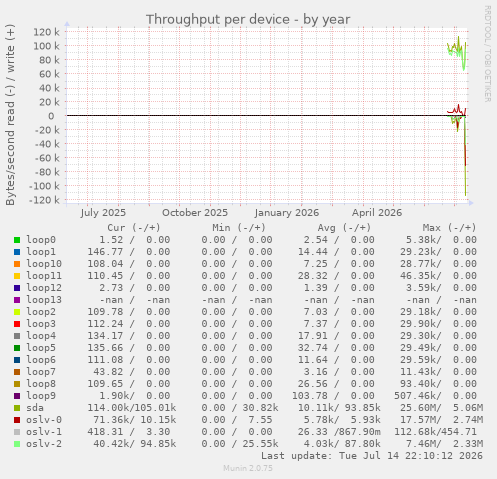Click the loop5 dark green swatch
This screenshot has height=479, width=497.
coord(17,348)
